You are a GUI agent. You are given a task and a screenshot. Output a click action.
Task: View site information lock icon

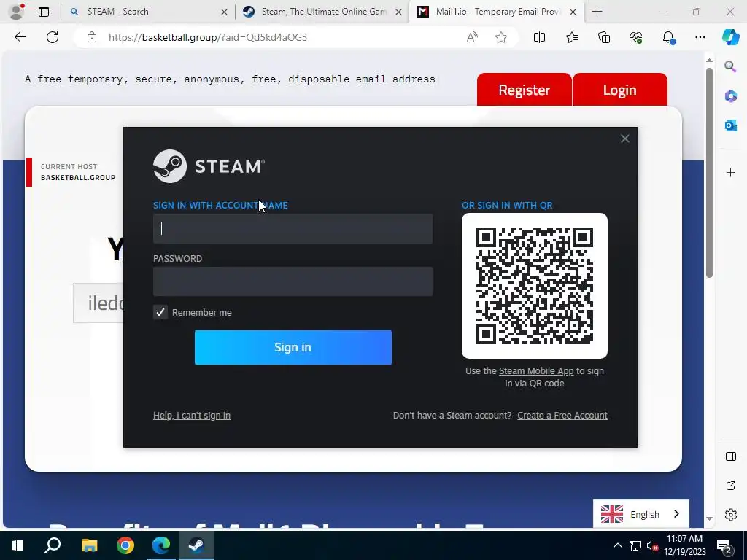[92, 37]
